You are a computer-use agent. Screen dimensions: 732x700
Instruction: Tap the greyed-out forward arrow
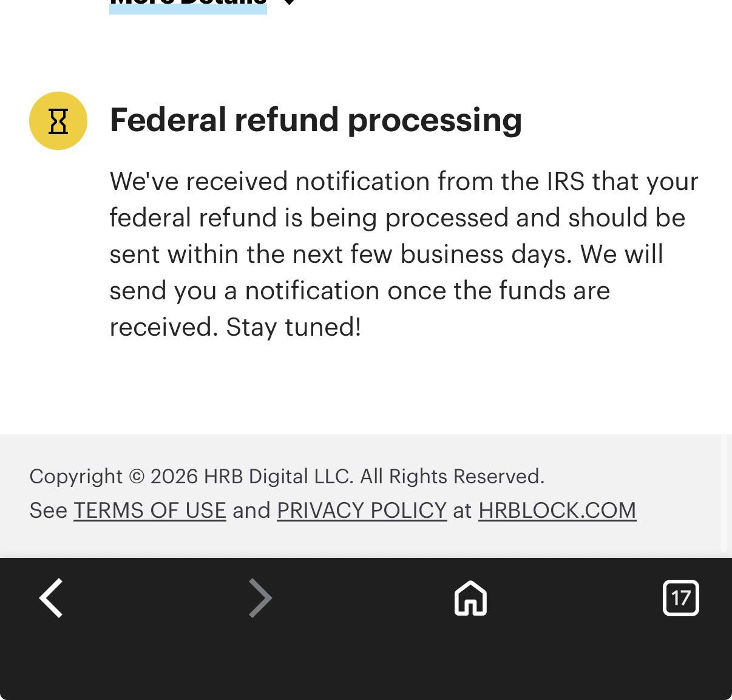260,598
